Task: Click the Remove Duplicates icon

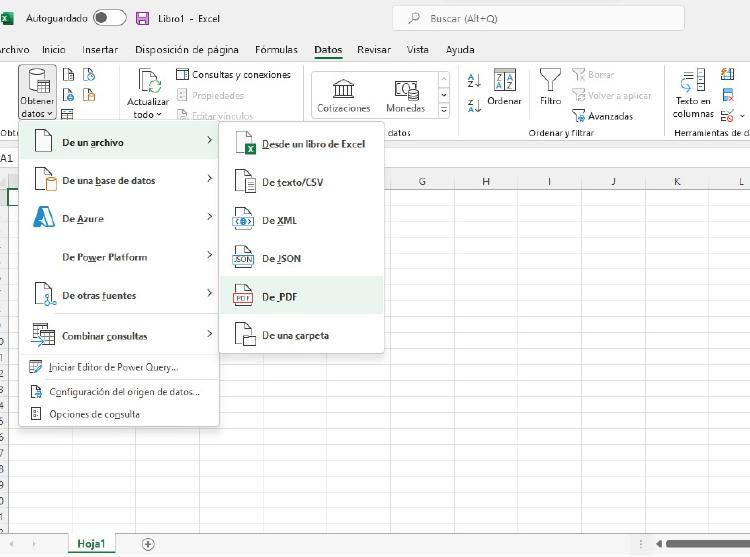Action: (727, 95)
